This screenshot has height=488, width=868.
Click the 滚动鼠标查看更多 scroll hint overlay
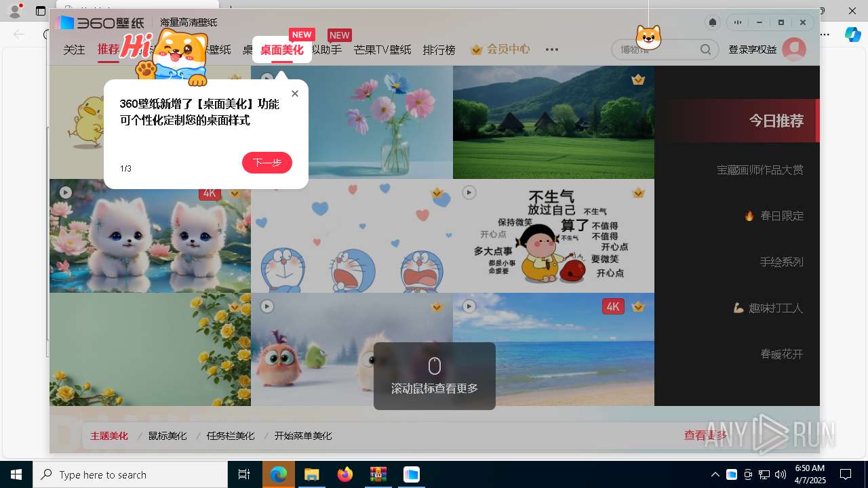click(x=435, y=376)
